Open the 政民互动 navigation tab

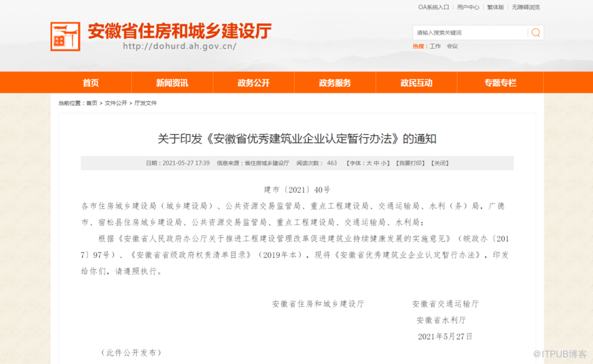coord(416,83)
